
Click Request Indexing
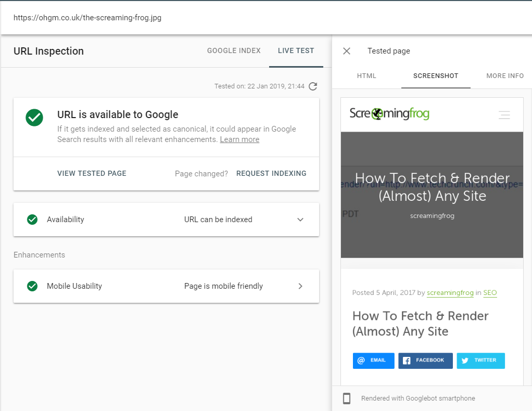(x=271, y=173)
